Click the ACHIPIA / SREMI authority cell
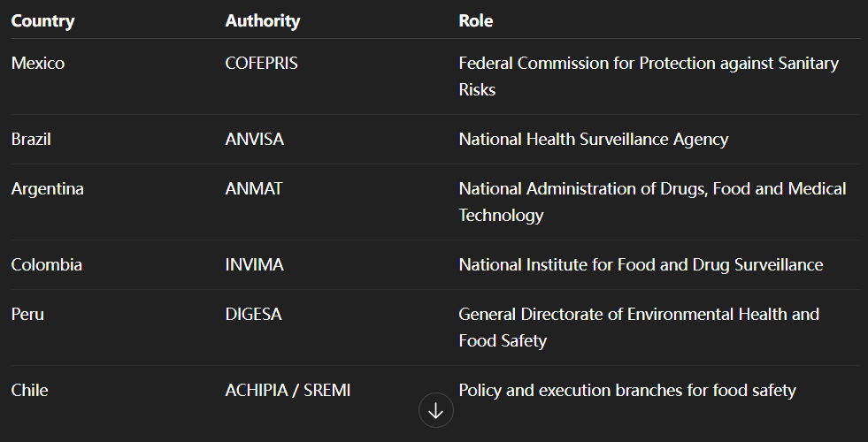868x442 pixels. point(288,391)
